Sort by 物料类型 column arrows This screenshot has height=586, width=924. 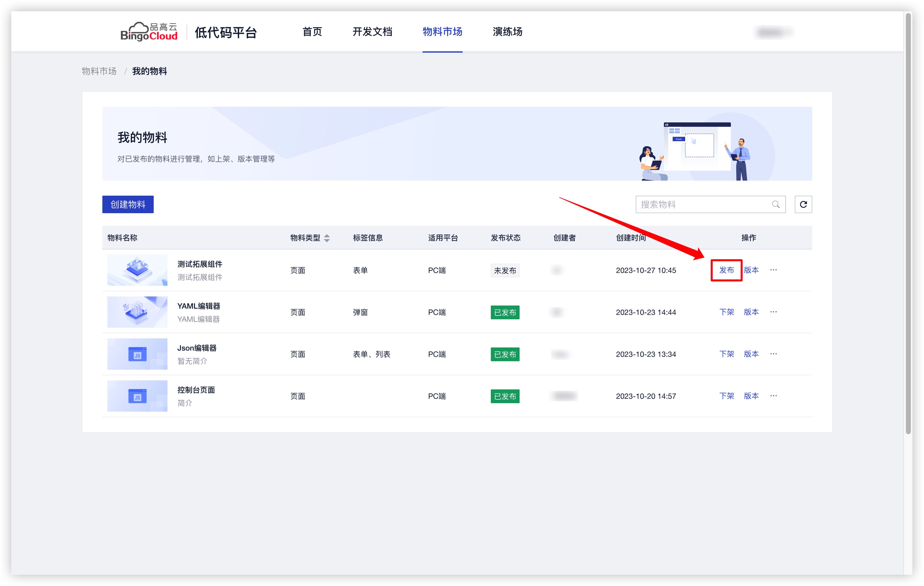coord(326,238)
